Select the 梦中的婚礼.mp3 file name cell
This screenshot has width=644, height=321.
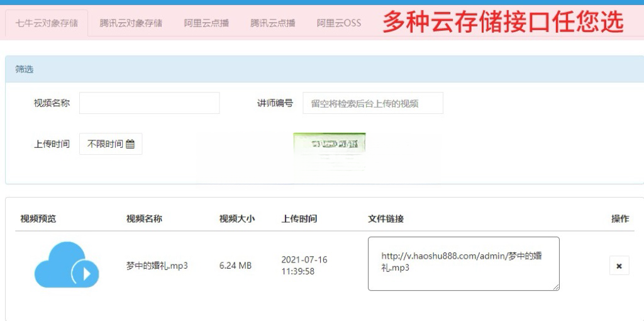pyautogui.click(x=157, y=266)
